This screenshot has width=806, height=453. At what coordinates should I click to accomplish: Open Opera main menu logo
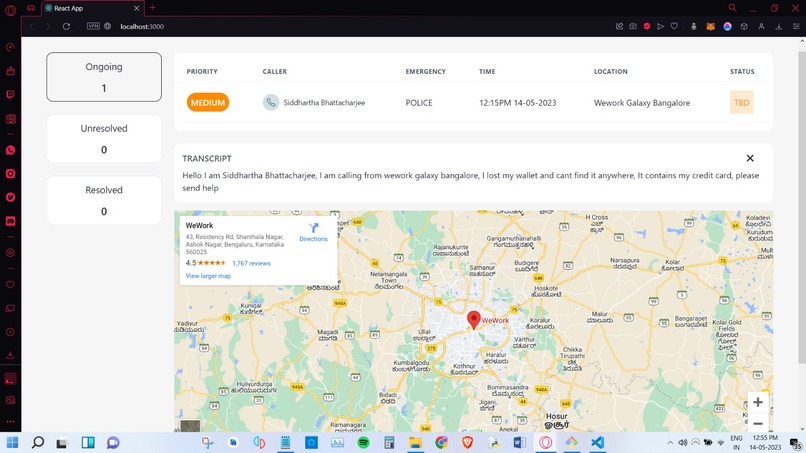(10, 9)
